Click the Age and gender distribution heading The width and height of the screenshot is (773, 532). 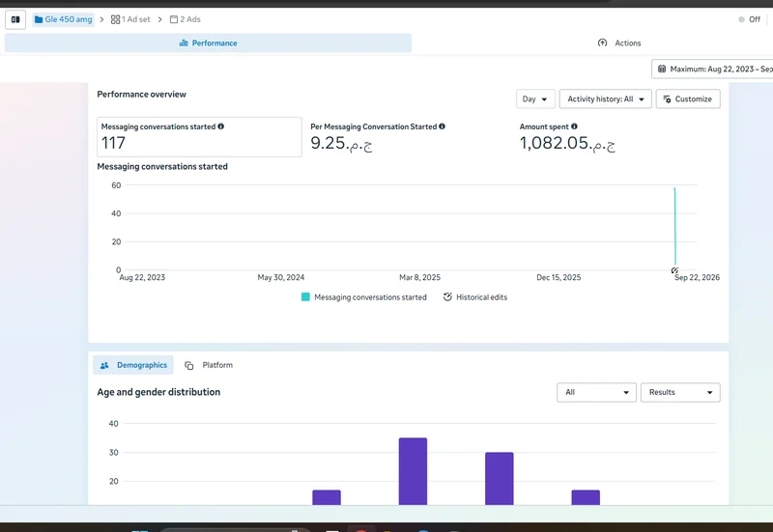point(158,392)
